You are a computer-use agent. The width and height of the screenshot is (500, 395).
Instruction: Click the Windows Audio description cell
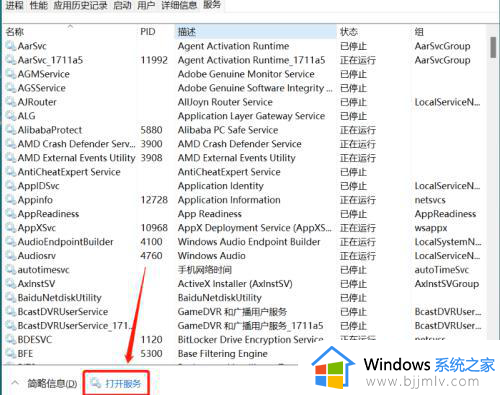(x=212, y=256)
